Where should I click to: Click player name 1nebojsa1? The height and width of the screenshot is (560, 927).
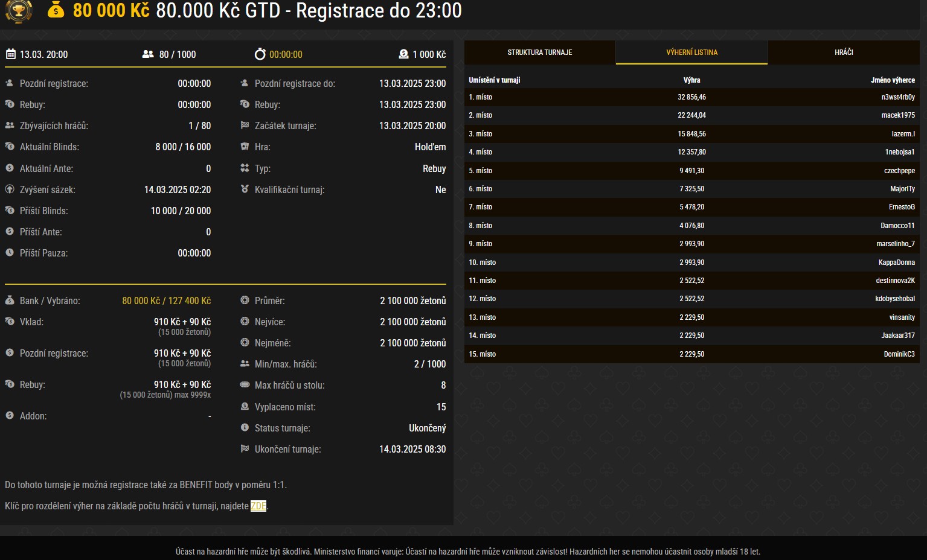click(x=900, y=152)
